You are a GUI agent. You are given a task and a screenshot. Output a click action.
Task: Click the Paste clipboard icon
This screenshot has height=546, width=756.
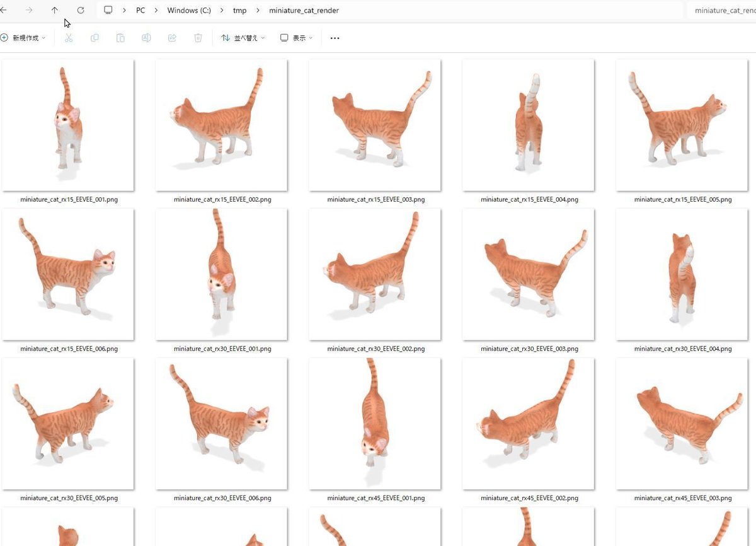click(x=120, y=38)
